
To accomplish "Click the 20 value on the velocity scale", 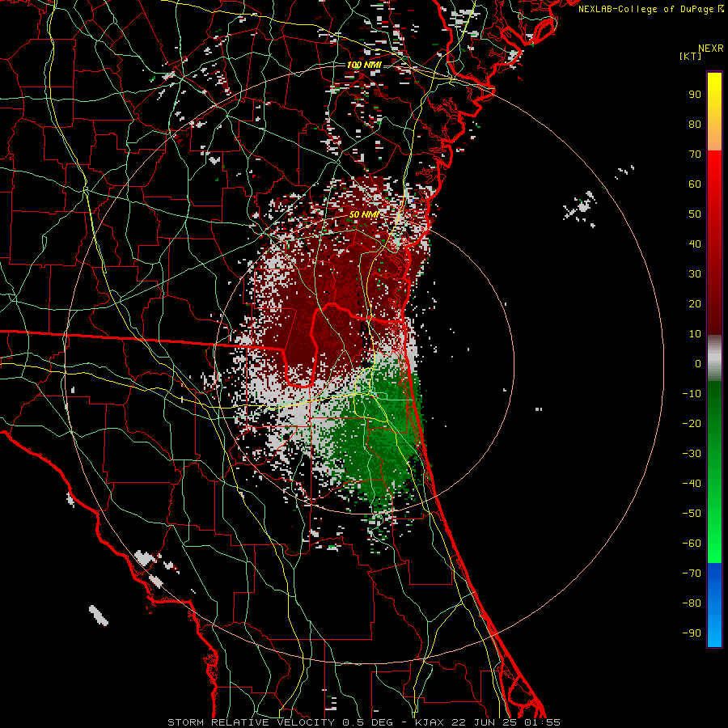I will [695, 303].
